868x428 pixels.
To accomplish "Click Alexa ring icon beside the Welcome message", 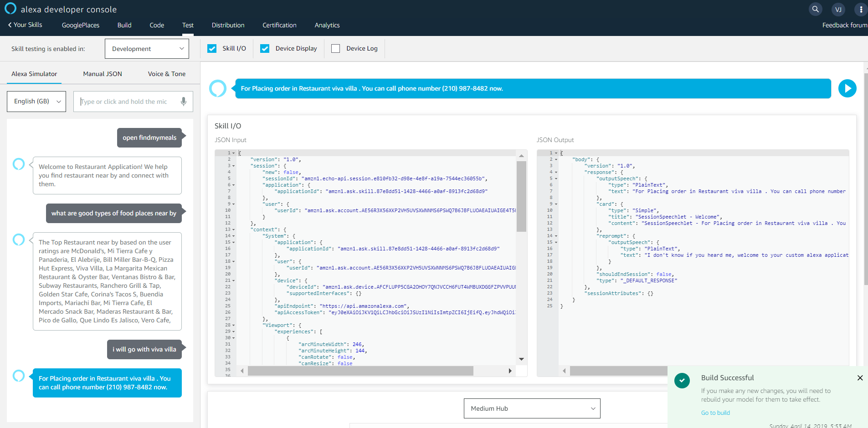I will tap(19, 164).
